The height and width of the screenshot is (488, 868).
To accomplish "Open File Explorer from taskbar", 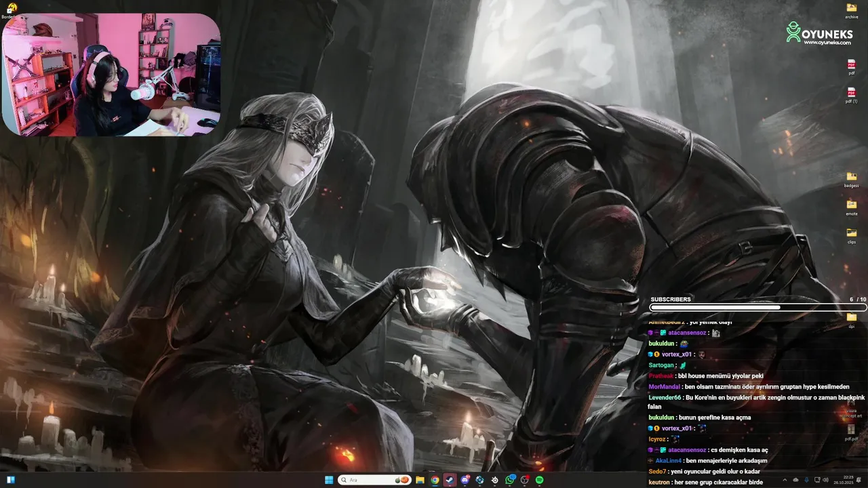I will tap(420, 480).
